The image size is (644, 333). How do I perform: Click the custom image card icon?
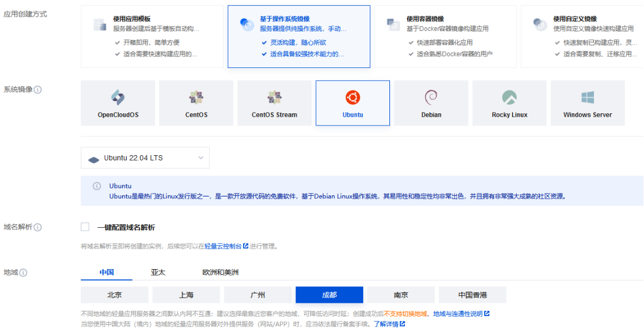click(540, 24)
